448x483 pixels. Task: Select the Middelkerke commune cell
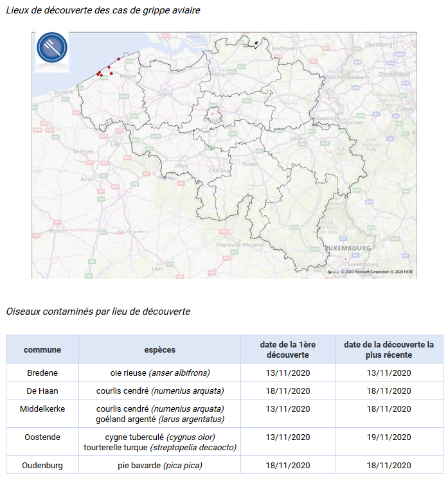(x=42, y=409)
